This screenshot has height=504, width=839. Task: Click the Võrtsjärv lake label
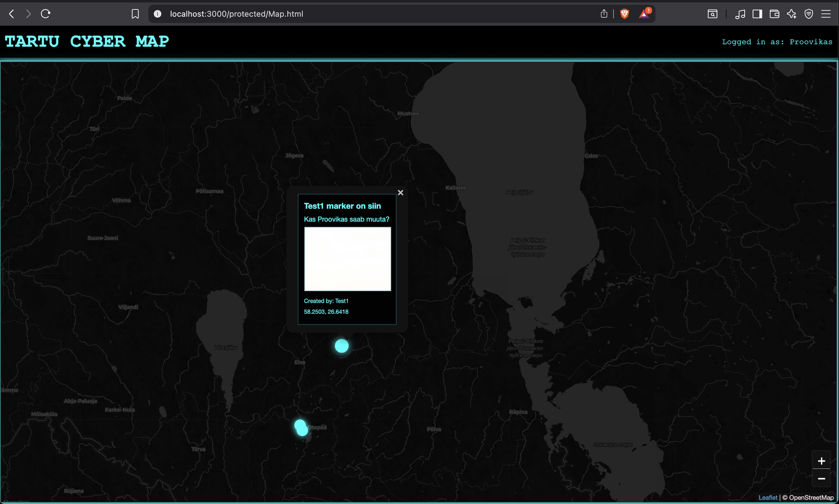[226, 347]
